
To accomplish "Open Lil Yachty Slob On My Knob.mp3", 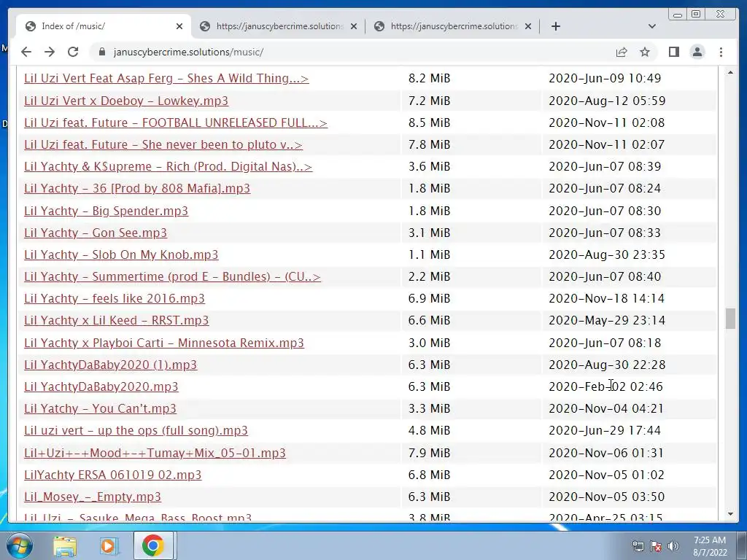I will 121,254.
